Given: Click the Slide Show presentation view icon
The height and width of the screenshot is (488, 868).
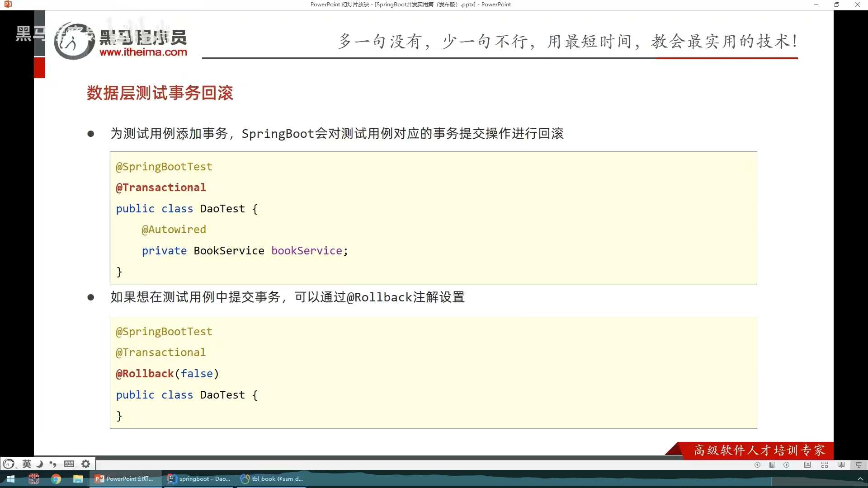Looking at the screenshot, I should click(859, 465).
